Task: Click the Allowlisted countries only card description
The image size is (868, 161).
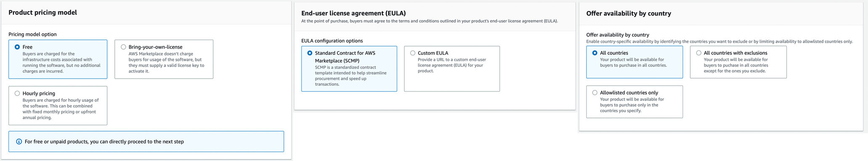Action: pos(632,105)
